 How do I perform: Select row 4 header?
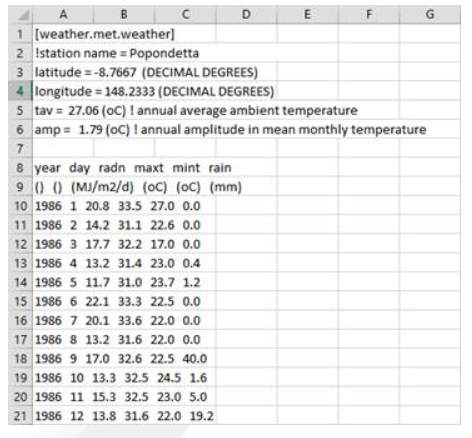coord(20,91)
